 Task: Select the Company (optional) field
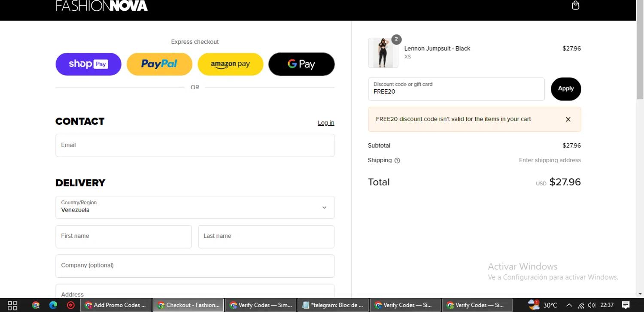tap(195, 266)
